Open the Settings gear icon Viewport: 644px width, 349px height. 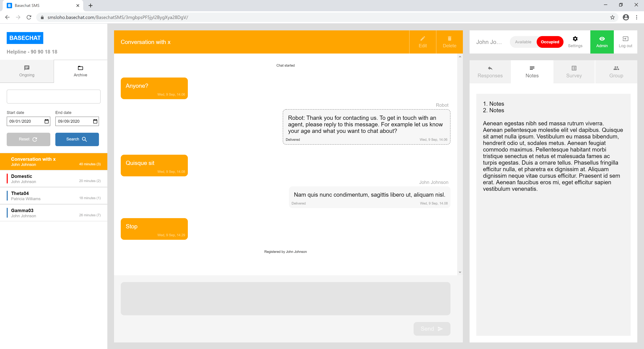(575, 39)
